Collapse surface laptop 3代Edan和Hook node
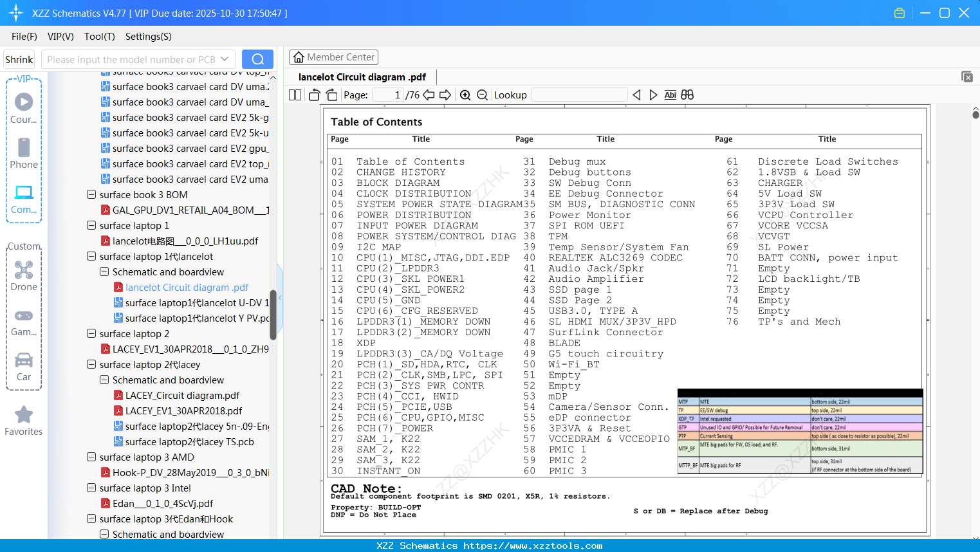The height and width of the screenshot is (552, 980). coord(91,519)
